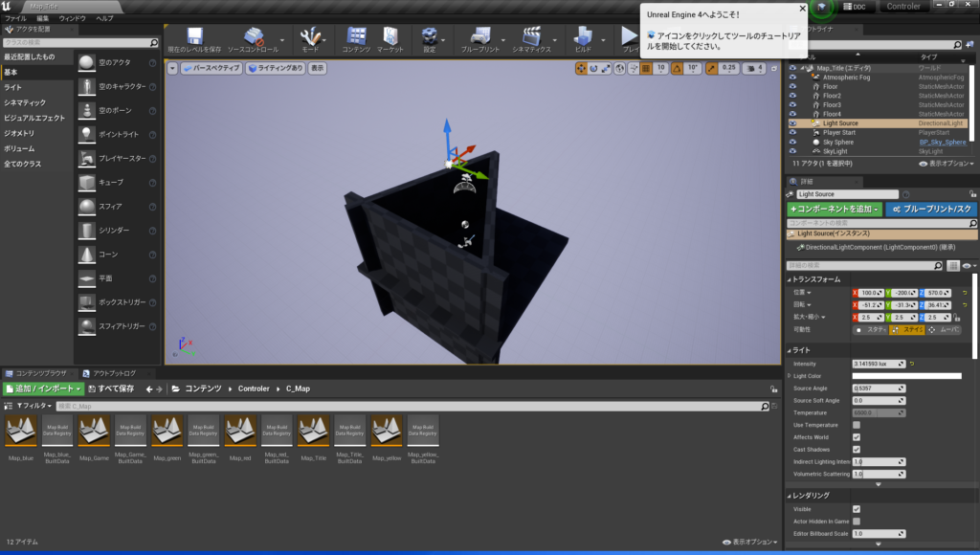Click the white Light Color swatch
980x555 pixels.
(905, 376)
